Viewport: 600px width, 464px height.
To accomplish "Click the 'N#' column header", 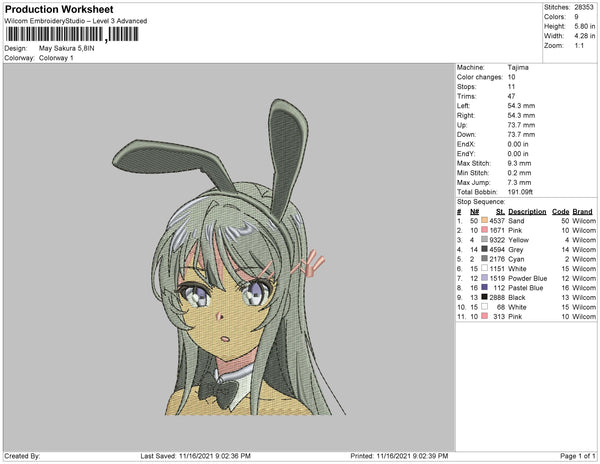I will click(x=474, y=212).
